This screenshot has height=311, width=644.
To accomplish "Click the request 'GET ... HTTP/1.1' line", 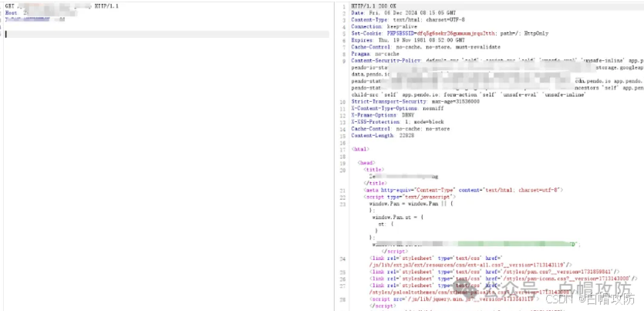I will [62, 7].
